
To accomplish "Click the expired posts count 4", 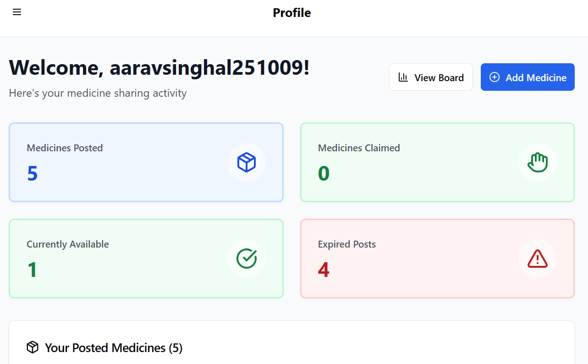I will coord(324,270).
